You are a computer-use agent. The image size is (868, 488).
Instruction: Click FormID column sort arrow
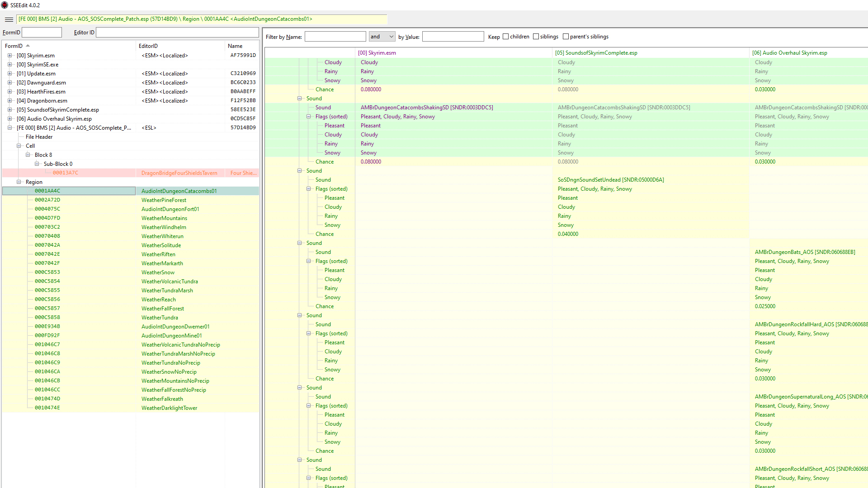pos(28,46)
